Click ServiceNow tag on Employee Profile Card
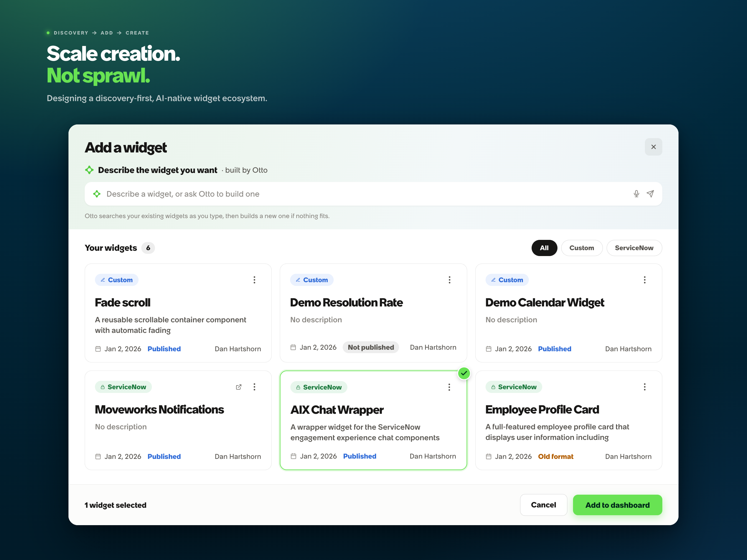The image size is (747, 560). 514,387
